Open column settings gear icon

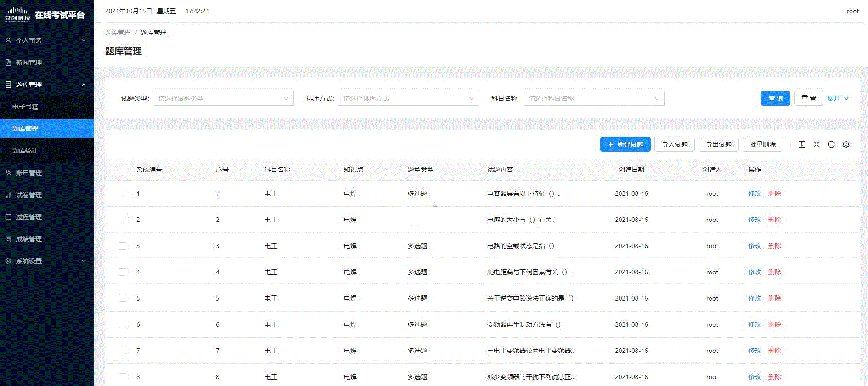(x=845, y=144)
